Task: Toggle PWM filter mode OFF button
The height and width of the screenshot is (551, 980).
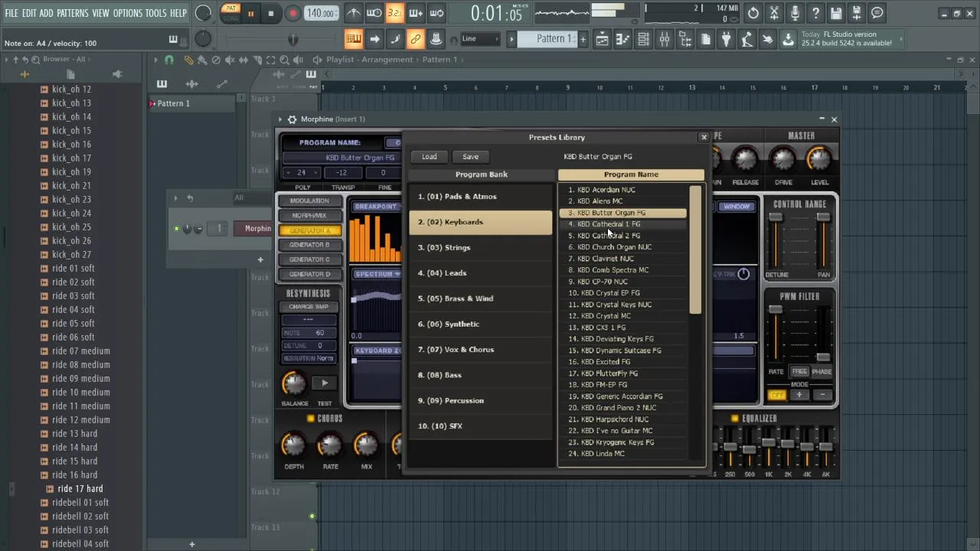Action: tap(776, 395)
